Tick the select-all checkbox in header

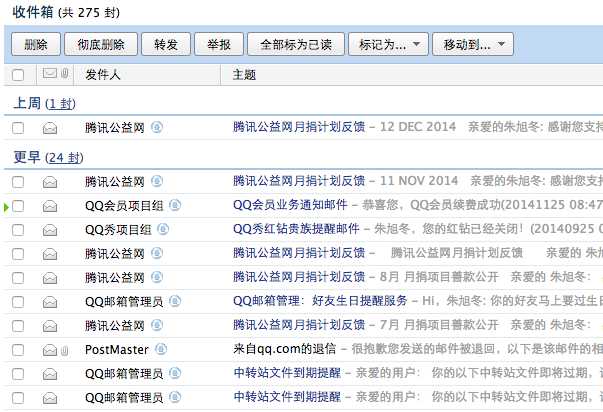tap(18, 75)
